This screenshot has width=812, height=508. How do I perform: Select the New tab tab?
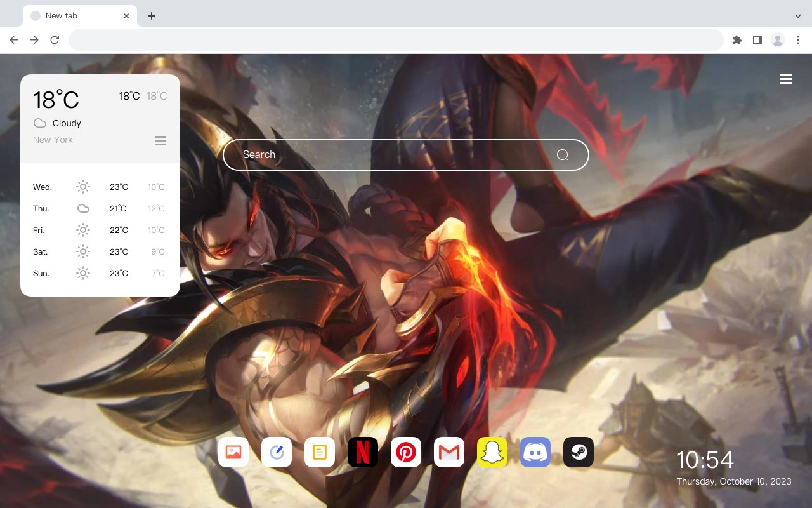click(x=80, y=16)
